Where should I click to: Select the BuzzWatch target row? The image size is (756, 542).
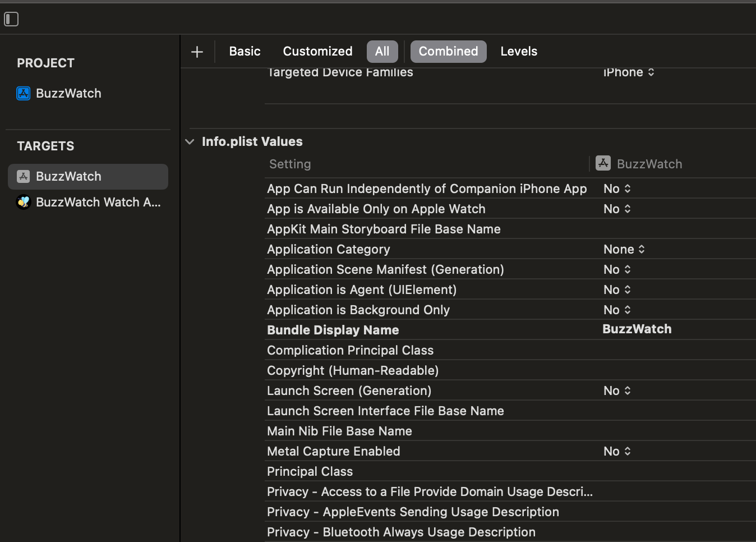point(88,176)
